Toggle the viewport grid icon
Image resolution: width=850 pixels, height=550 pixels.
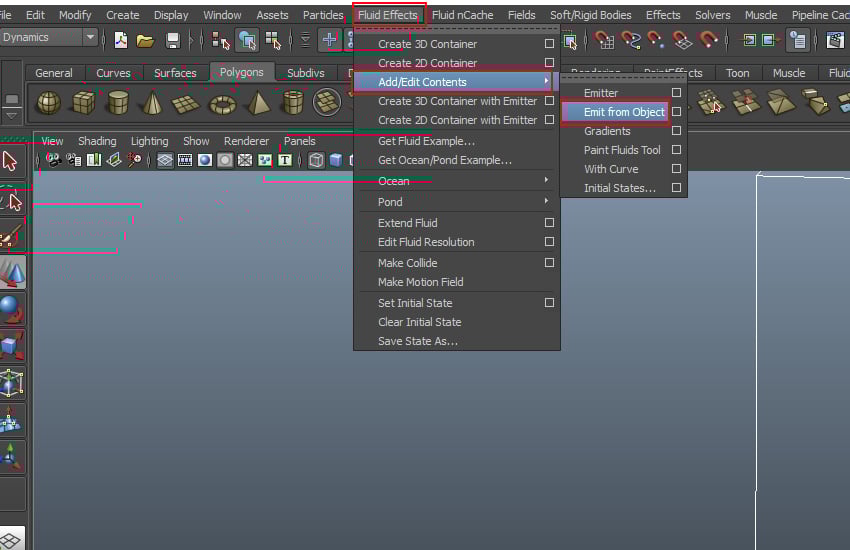[165, 160]
